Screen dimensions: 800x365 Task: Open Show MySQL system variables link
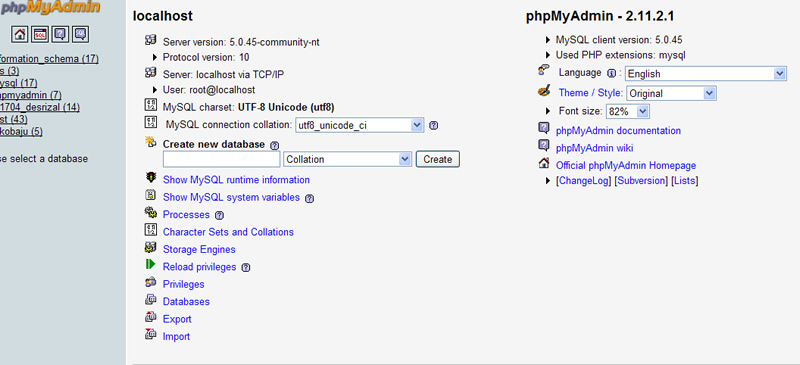[x=231, y=197]
